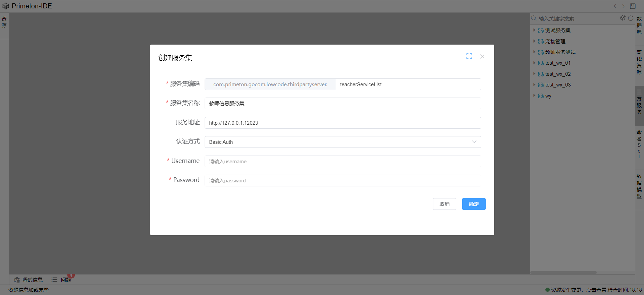Select the 教师服务测试 tree item

[x=560, y=52]
